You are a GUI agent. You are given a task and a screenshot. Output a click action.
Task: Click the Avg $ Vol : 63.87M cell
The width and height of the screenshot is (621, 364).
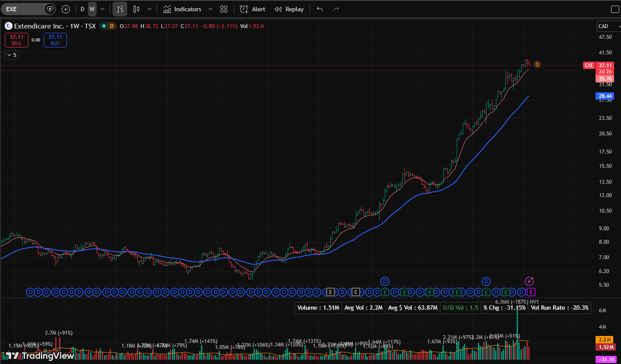pyautogui.click(x=413, y=308)
